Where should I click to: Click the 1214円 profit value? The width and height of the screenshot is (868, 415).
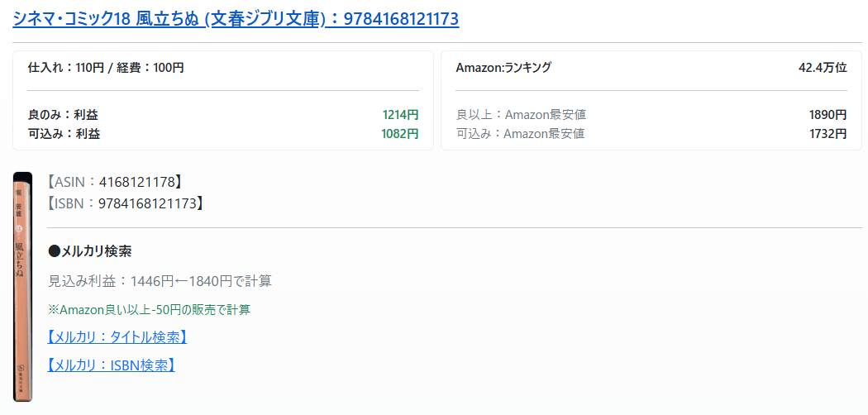400,115
